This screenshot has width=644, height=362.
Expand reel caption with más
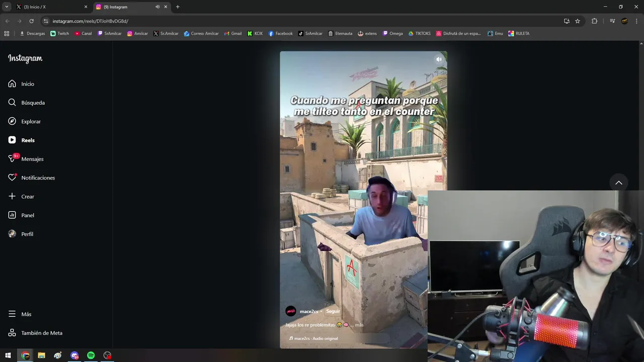(x=359, y=325)
